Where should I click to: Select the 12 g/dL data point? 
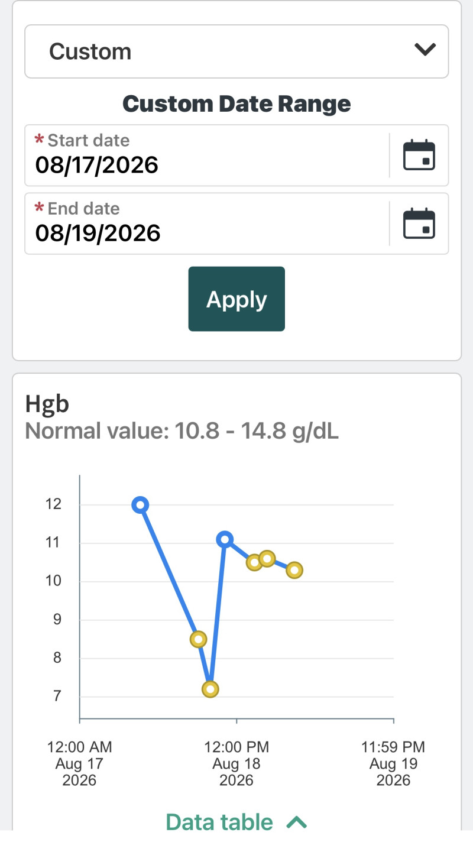point(140,504)
